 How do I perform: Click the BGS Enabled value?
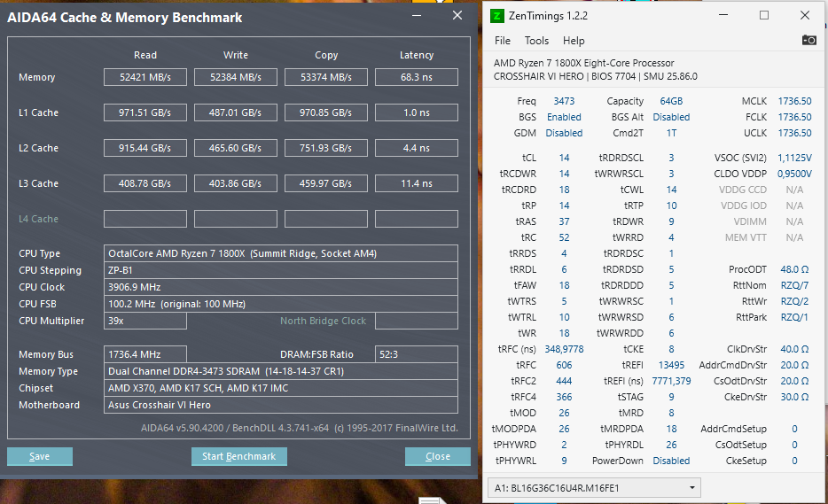point(564,117)
